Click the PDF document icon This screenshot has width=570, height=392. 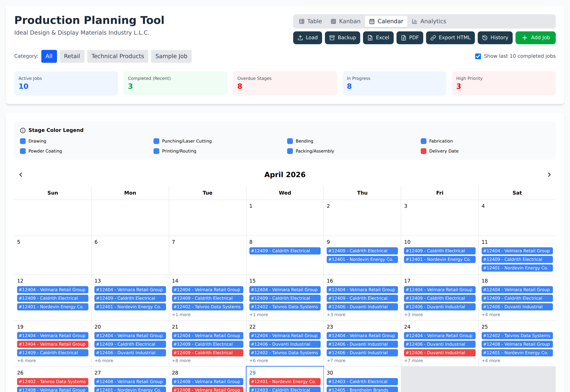coord(403,38)
